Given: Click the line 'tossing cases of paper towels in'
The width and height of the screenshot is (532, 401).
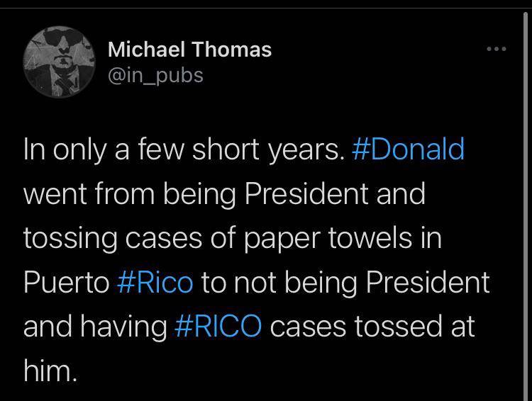Looking at the screenshot, I should pyautogui.click(x=232, y=238).
